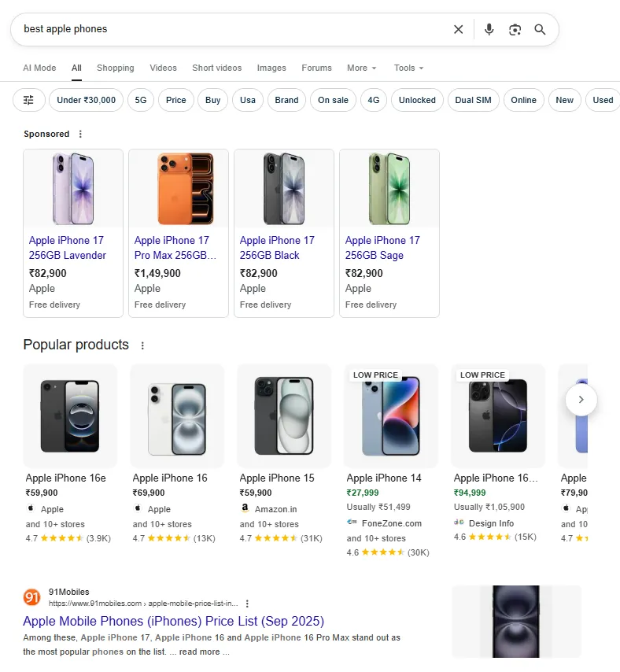Open the search filters settings icon

pos(29,100)
